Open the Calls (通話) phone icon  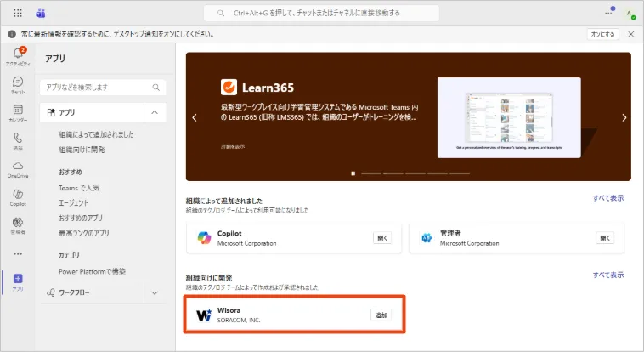(18, 140)
